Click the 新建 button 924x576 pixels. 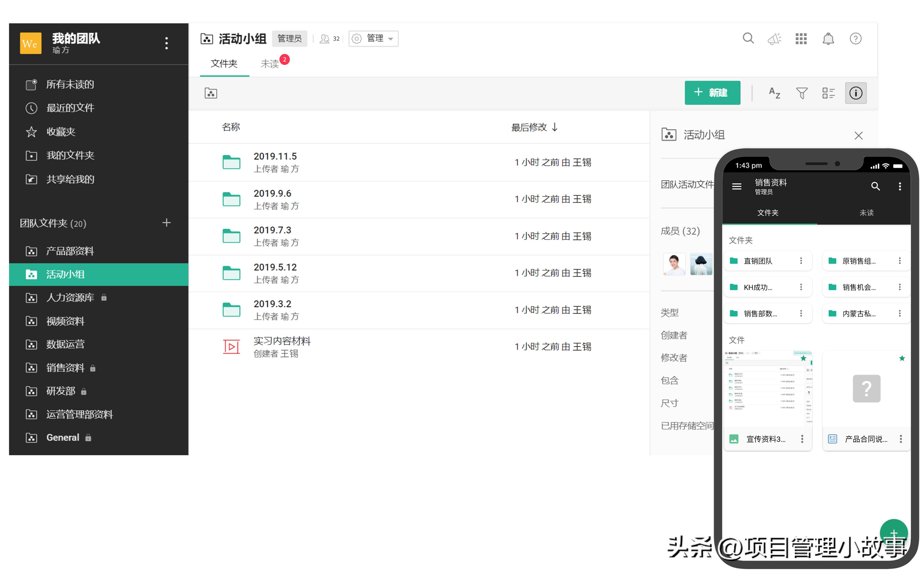coord(712,93)
